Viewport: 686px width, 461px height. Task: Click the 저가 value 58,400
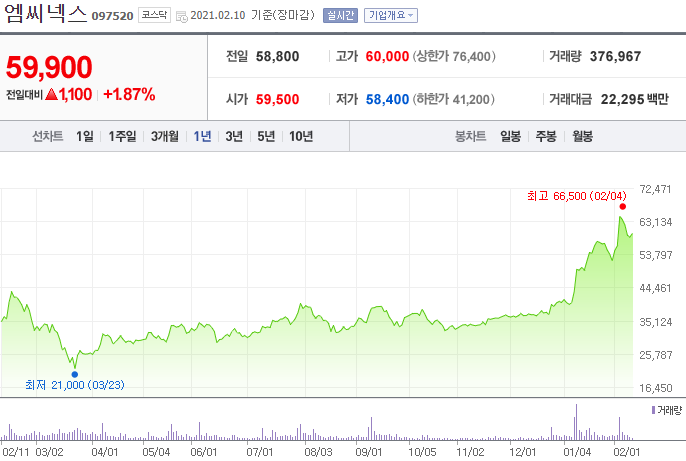(x=387, y=100)
